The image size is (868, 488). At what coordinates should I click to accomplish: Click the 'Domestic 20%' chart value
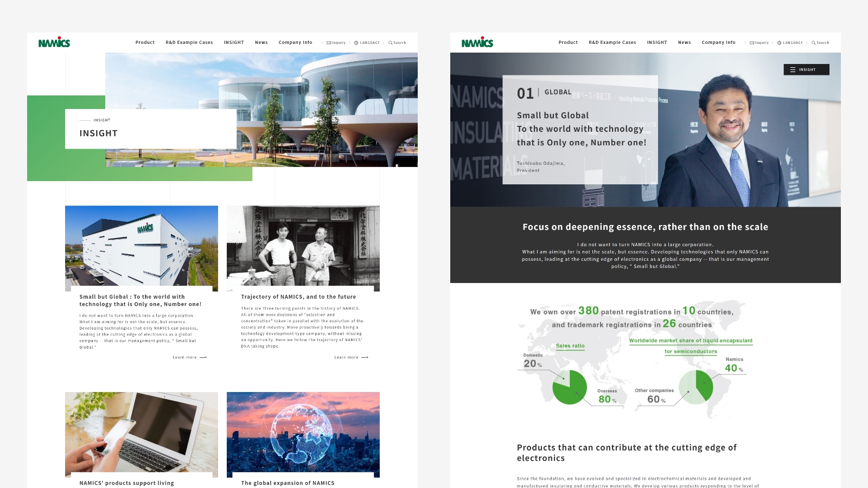click(x=533, y=361)
